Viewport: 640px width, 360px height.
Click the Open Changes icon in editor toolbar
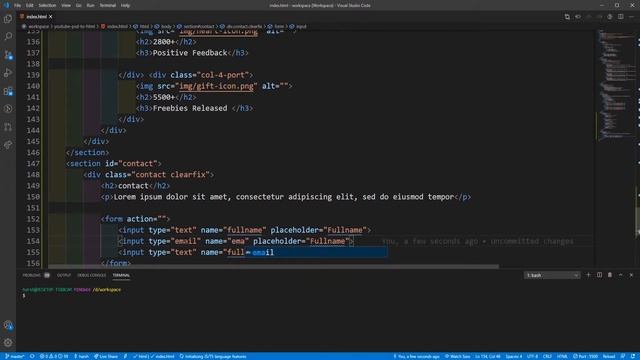pos(567,17)
